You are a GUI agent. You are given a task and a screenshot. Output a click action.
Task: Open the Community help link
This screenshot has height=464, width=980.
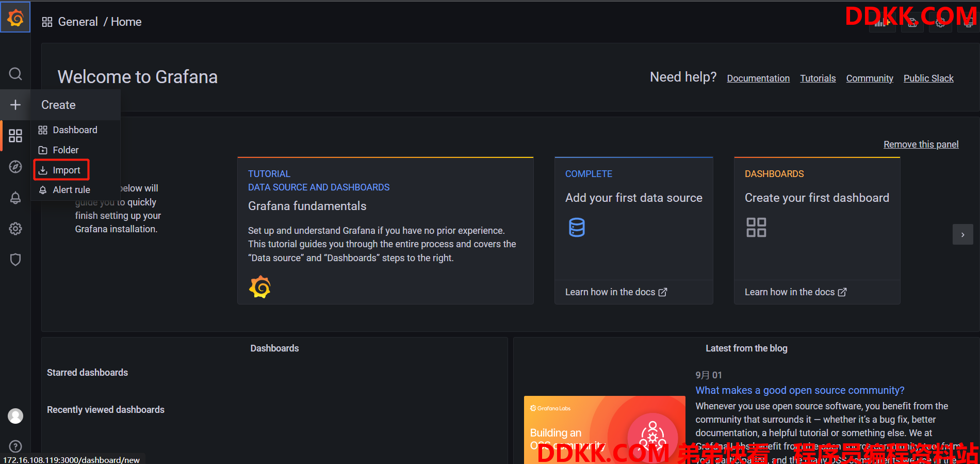870,78
